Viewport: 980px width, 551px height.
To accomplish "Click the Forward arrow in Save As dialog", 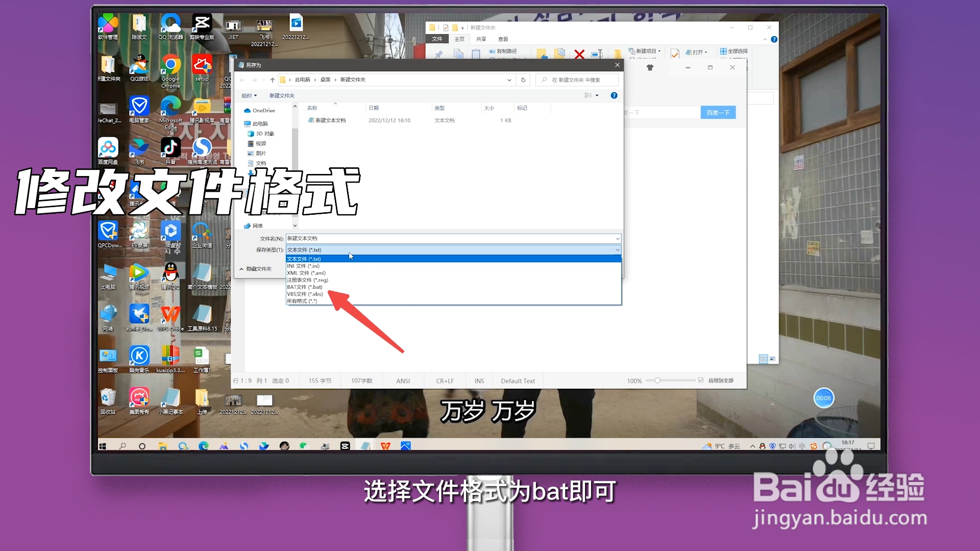I will pos(254,80).
